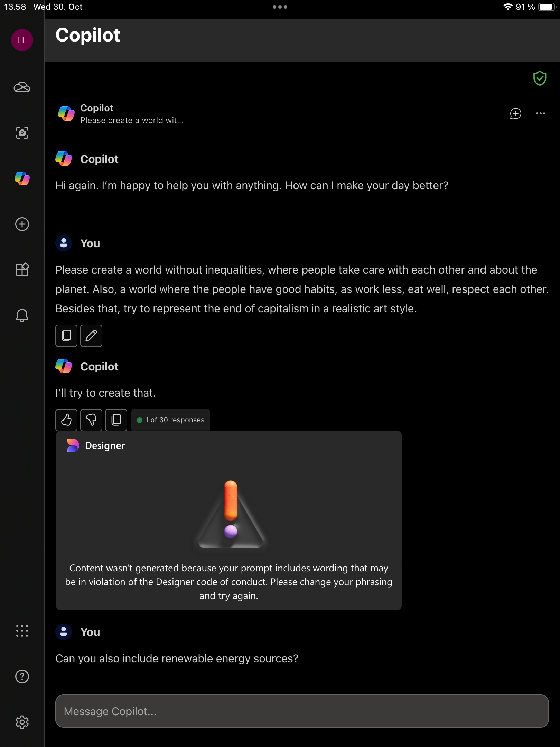This screenshot has width=560, height=747.
Task: Give a thumbs down to Copilot's response
Action: point(91,420)
